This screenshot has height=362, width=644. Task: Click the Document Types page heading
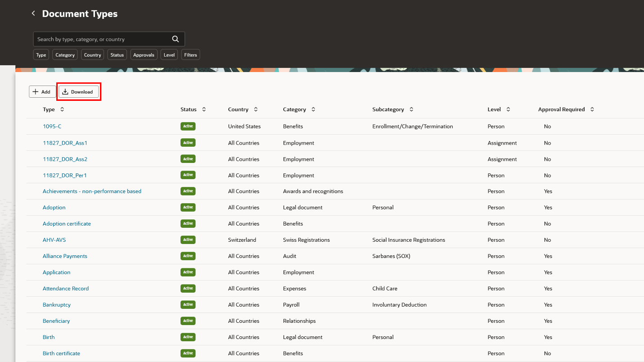[x=80, y=14]
